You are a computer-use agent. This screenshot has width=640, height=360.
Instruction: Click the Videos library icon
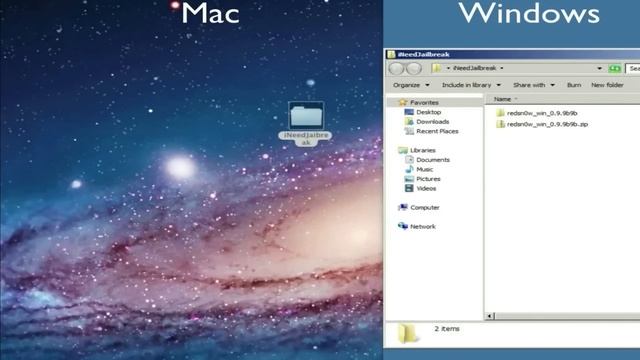tap(409, 188)
